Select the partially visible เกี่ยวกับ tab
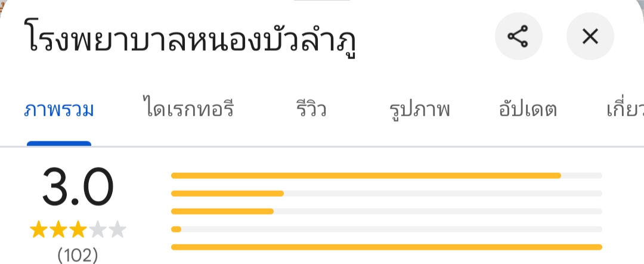This screenshot has width=644, height=264. (624, 110)
